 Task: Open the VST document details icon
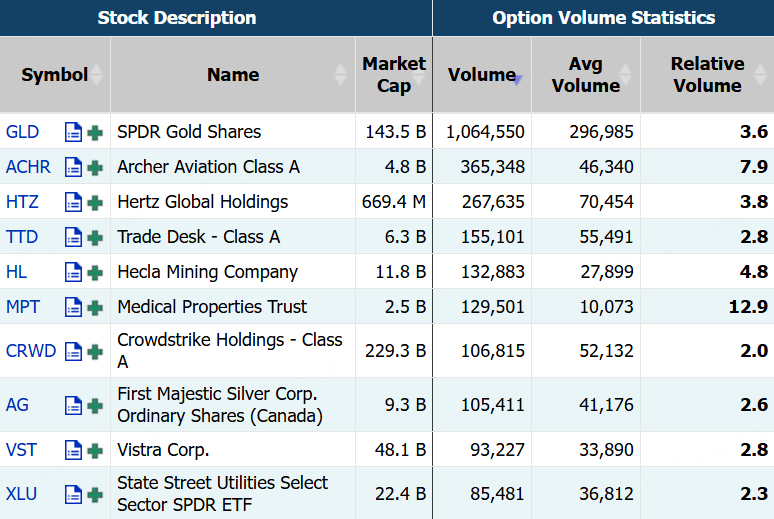pyautogui.click(x=73, y=450)
